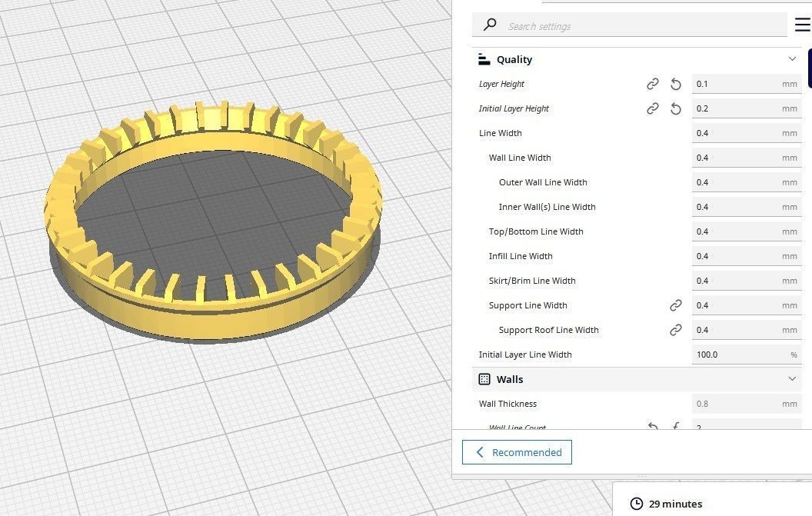
Task: Edit the Support Roof Line Width value
Action: click(747, 330)
